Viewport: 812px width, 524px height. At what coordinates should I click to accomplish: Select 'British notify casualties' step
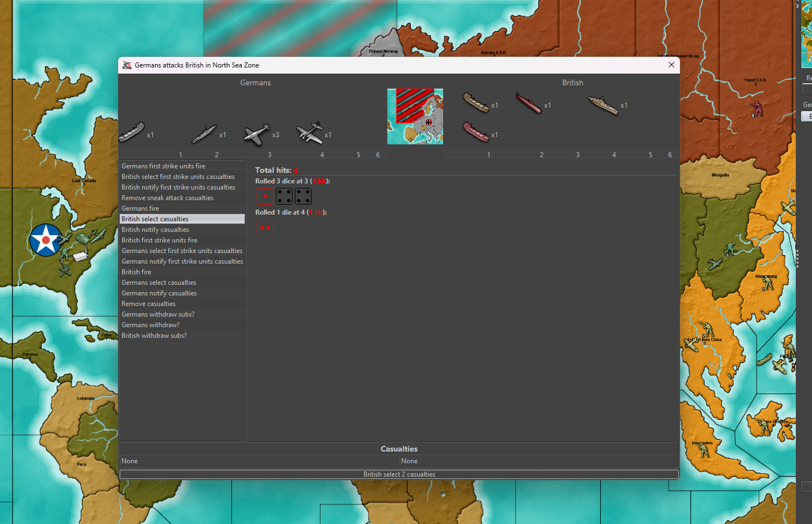click(182, 230)
